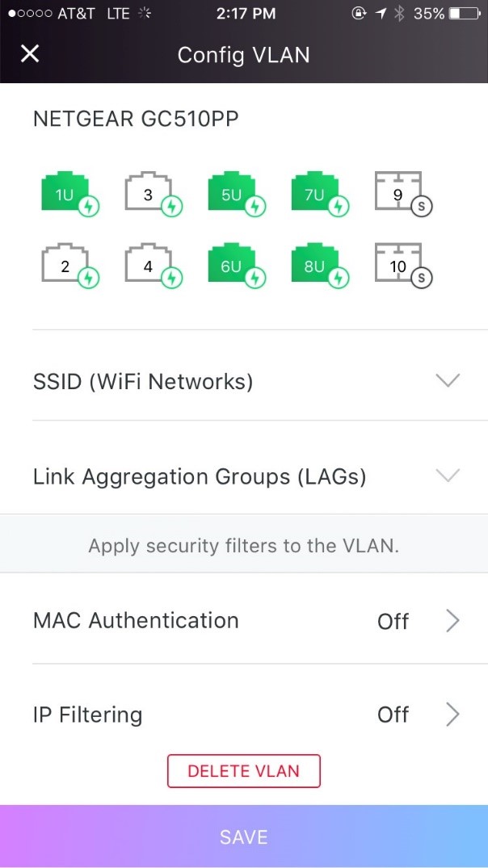Close the Config VLAN screen
The width and height of the screenshot is (488, 868).
(x=29, y=54)
